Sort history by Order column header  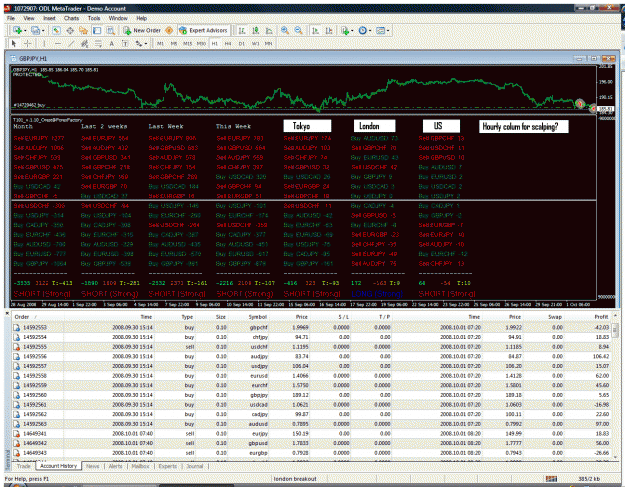pos(22,317)
